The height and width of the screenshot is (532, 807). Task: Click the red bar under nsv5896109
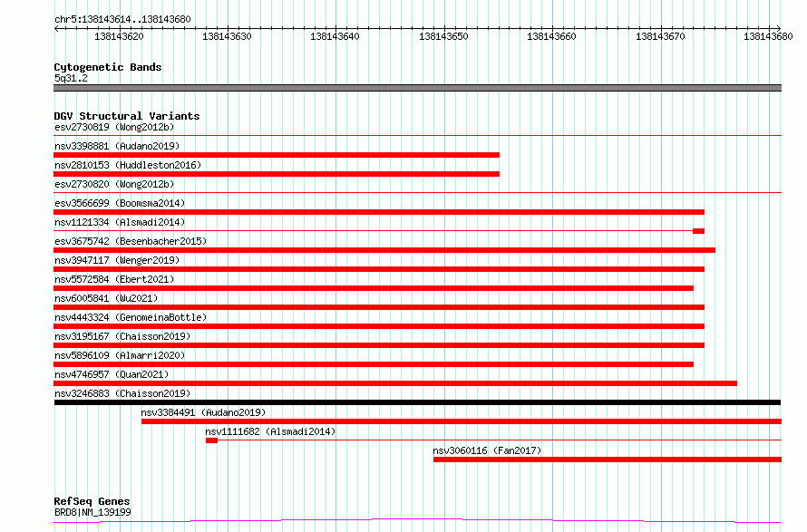point(374,364)
